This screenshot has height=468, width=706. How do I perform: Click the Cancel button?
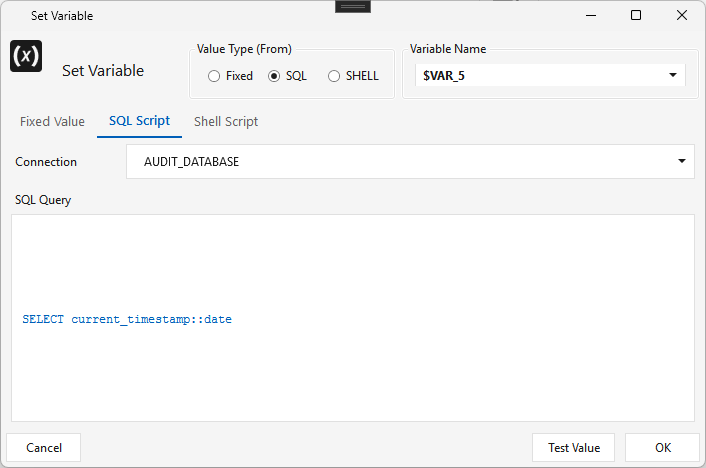click(44, 448)
